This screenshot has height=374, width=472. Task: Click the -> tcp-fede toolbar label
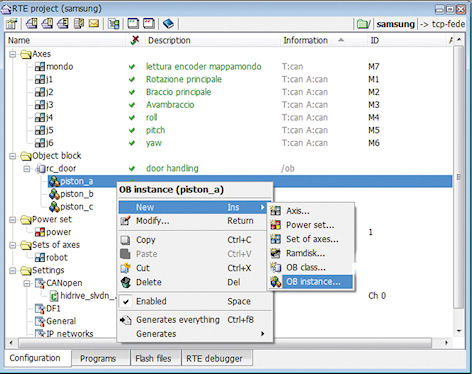click(x=442, y=24)
